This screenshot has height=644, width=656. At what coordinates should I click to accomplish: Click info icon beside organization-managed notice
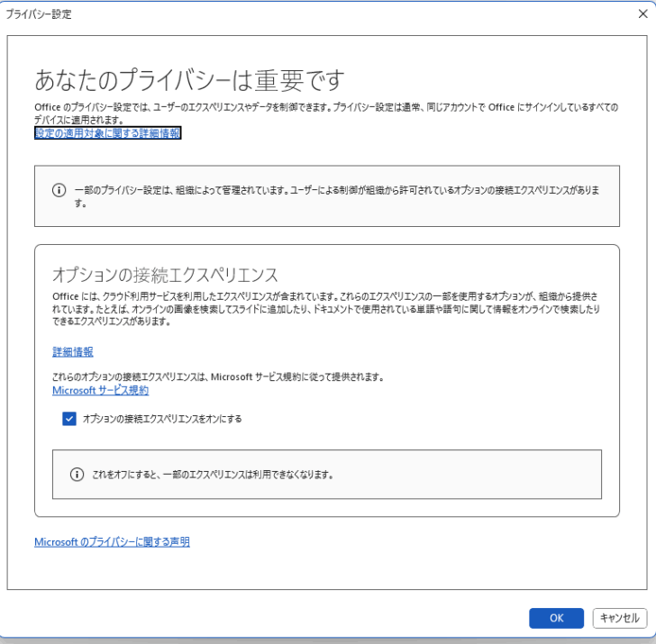point(59,190)
